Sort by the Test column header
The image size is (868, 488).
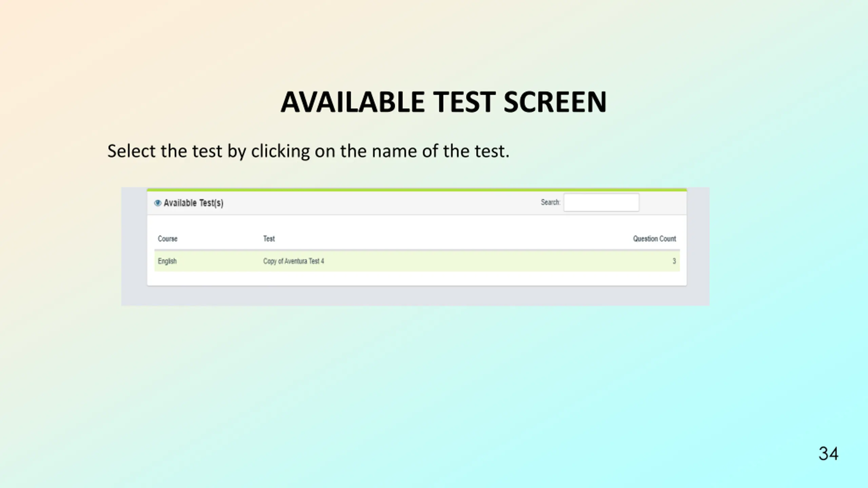(269, 239)
